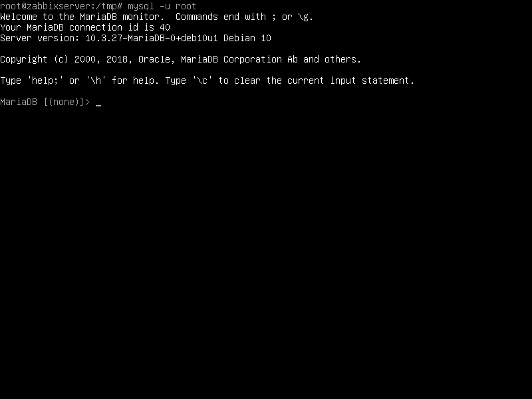The width and height of the screenshot is (532, 399).
Task: Click the connection id number 40
Action: pyautogui.click(x=165, y=27)
